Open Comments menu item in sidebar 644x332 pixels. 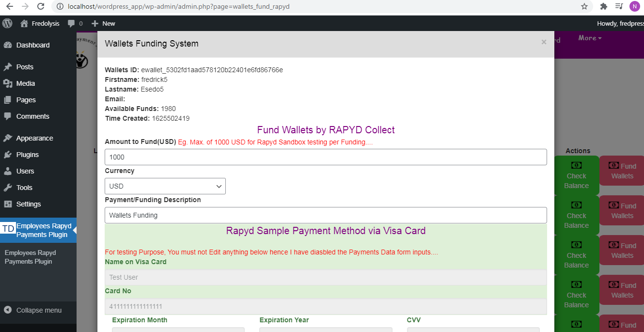click(38, 116)
